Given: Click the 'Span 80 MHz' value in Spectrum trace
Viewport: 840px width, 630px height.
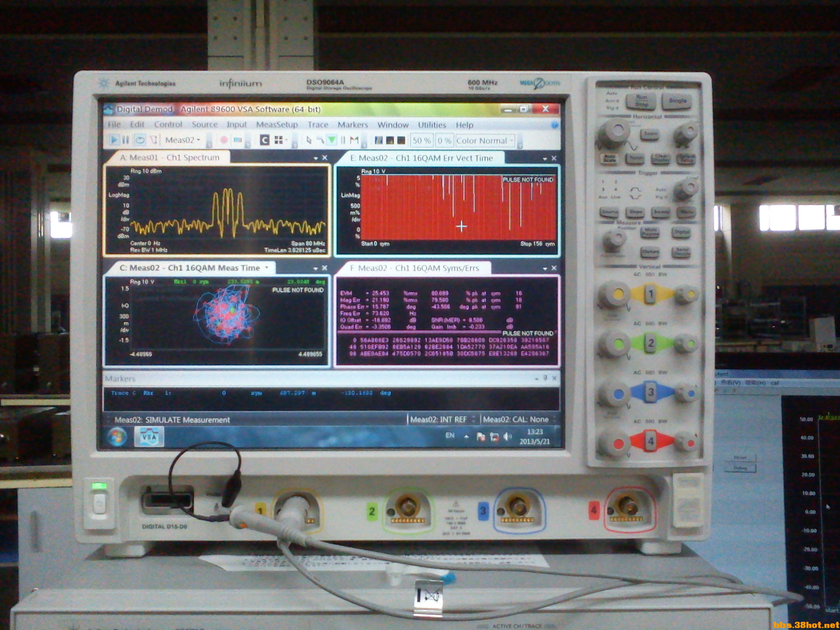Looking at the screenshot, I should (308, 243).
